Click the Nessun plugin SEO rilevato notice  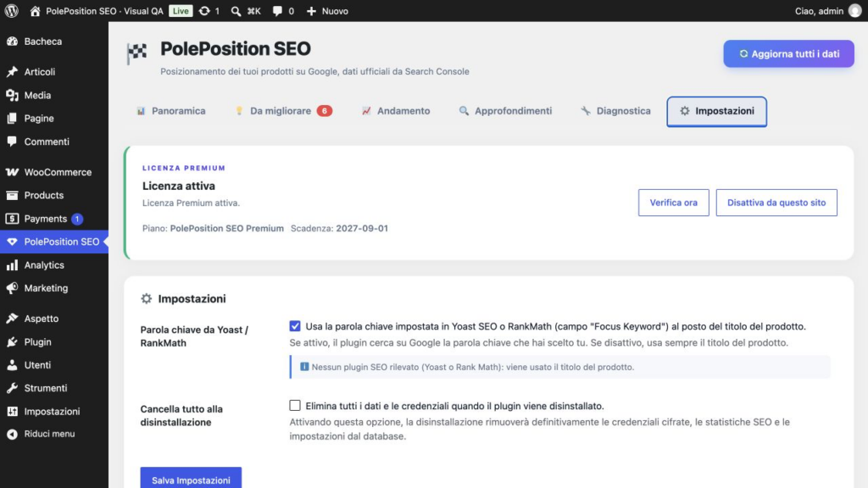pos(559,367)
